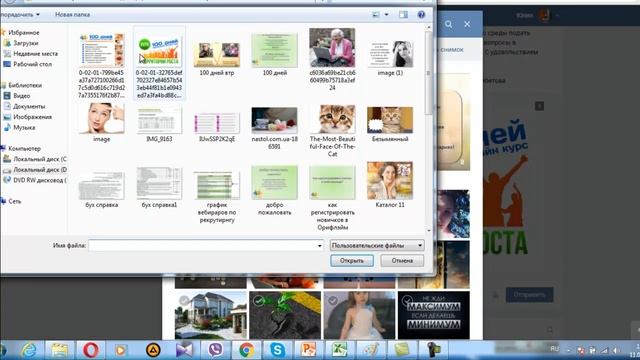640x360 pixels.
Task: Select Локальный диск (D drive
Action: point(40,169)
